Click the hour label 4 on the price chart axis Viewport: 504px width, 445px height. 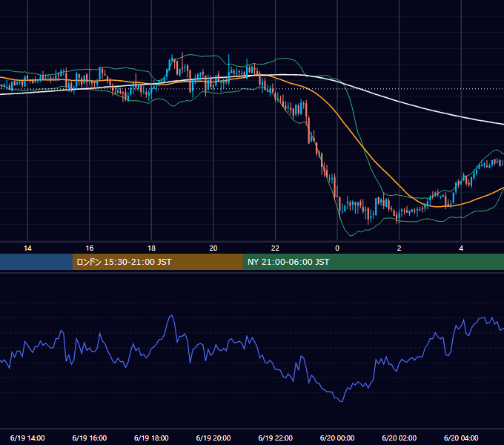click(461, 248)
